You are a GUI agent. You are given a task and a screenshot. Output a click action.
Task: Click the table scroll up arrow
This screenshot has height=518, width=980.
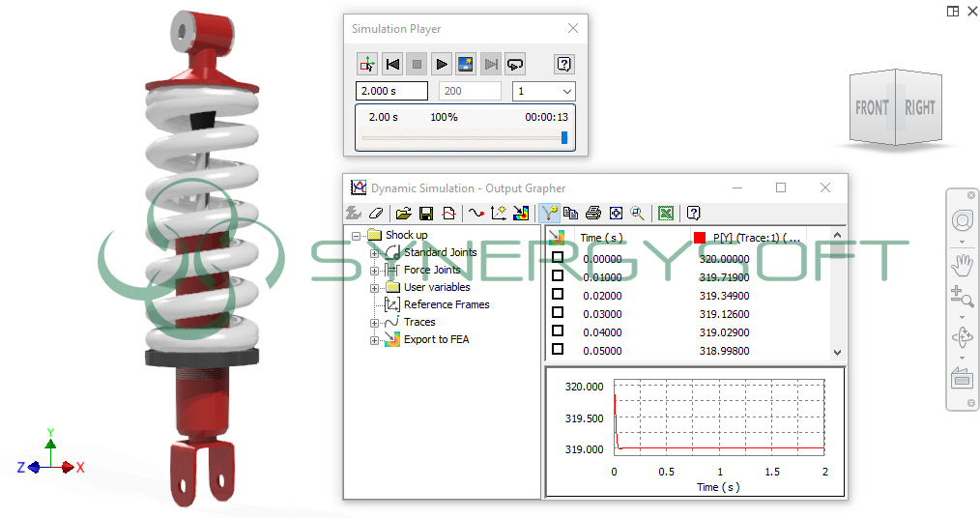click(838, 235)
